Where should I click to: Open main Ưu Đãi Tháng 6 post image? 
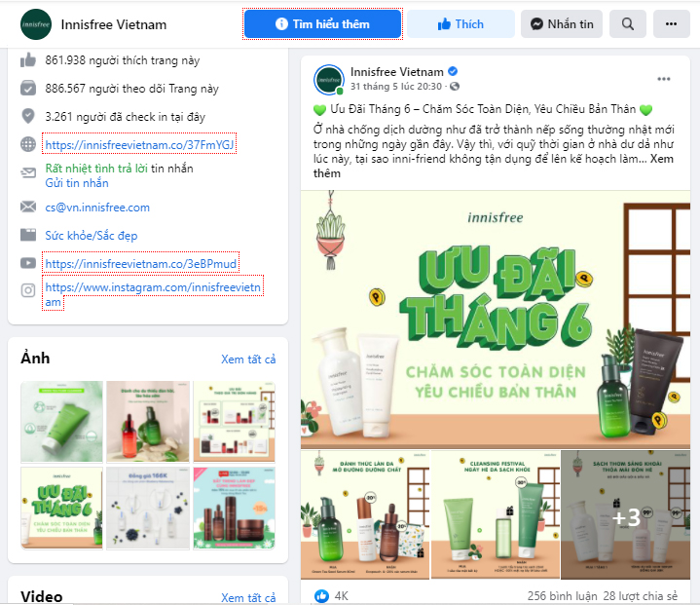(496, 320)
